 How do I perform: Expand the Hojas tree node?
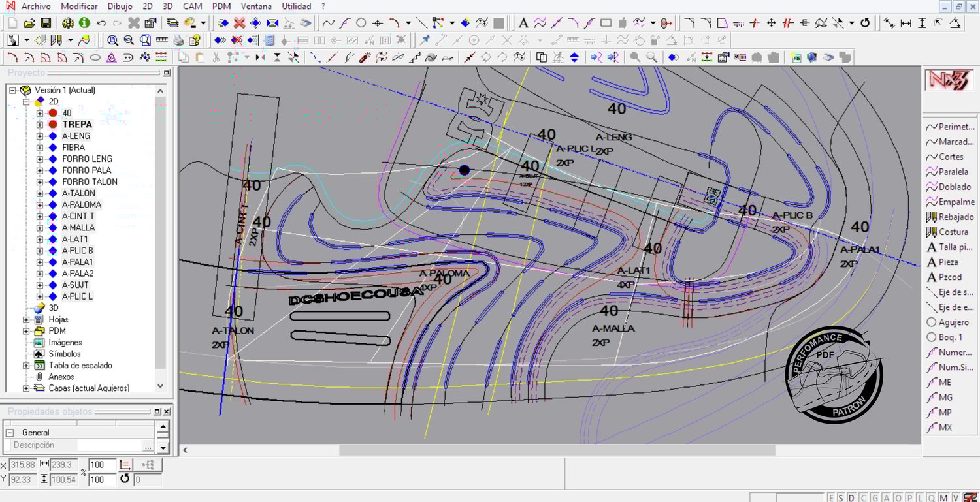(27, 320)
